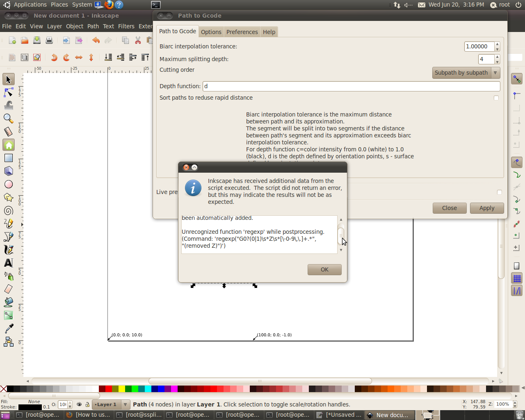The height and width of the screenshot is (420, 525).
Task: Increase Biarc interpolation tolerance value
Action: coord(497,44)
